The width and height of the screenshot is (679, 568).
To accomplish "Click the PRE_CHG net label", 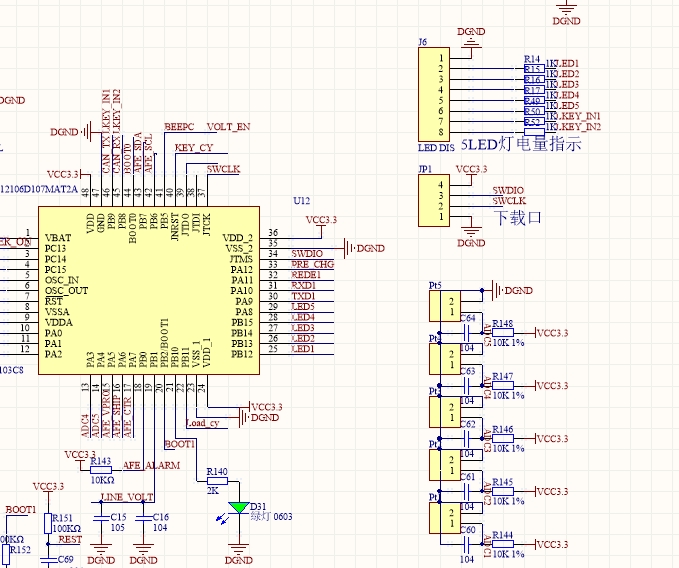I will [x=313, y=264].
